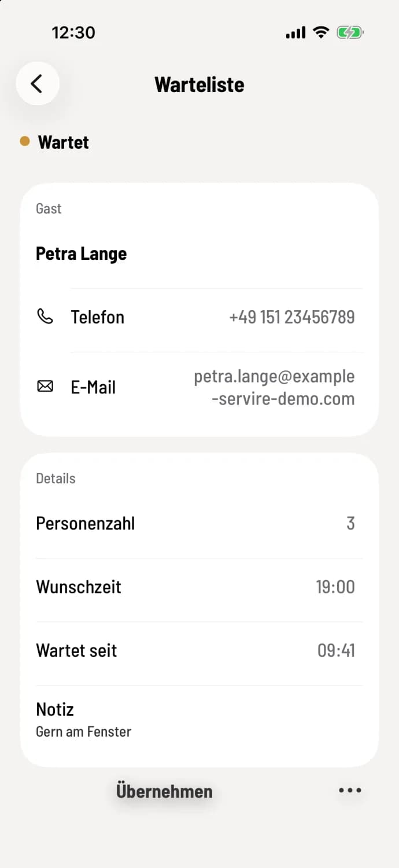Check the battery charging indicator

coord(350,32)
